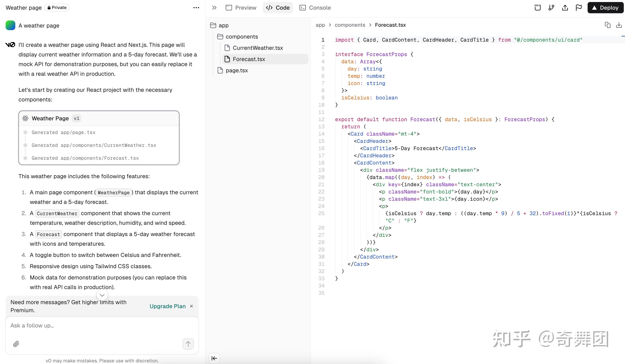Click the paperclip attachment icon

pyautogui.click(x=16, y=344)
